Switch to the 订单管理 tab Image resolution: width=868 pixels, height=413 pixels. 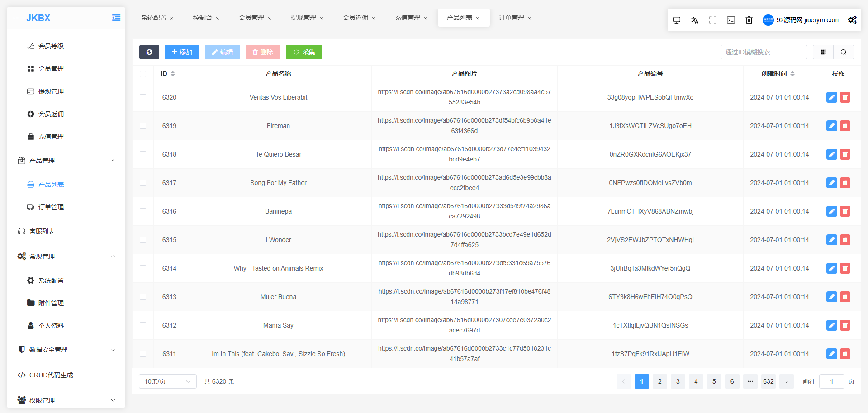tap(512, 18)
